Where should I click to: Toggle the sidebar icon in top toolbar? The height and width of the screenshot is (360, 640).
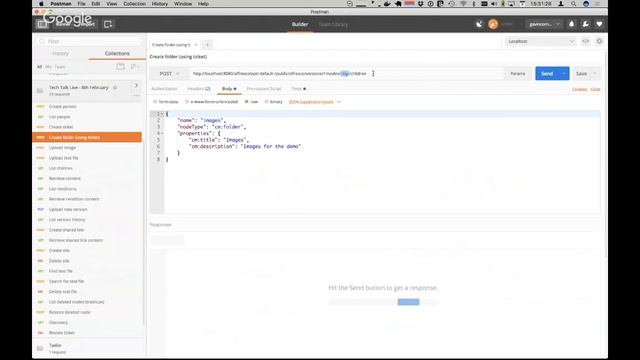tap(42, 24)
